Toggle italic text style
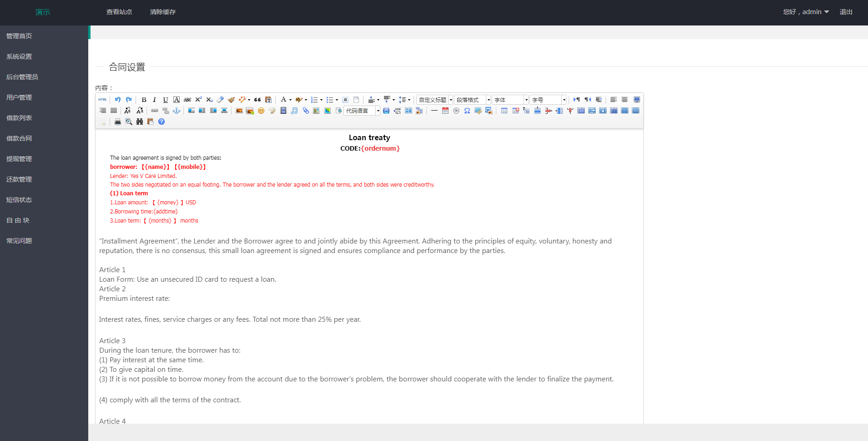 [x=155, y=100]
